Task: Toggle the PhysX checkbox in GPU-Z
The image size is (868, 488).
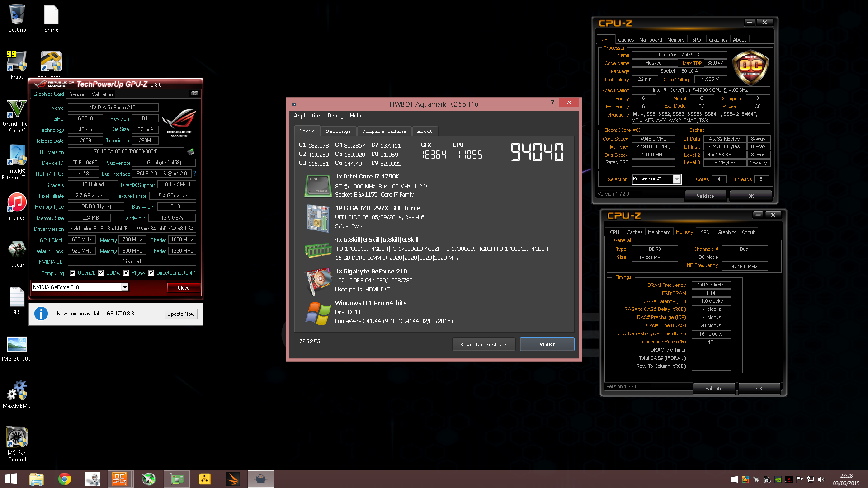Action: coord(127,273)
